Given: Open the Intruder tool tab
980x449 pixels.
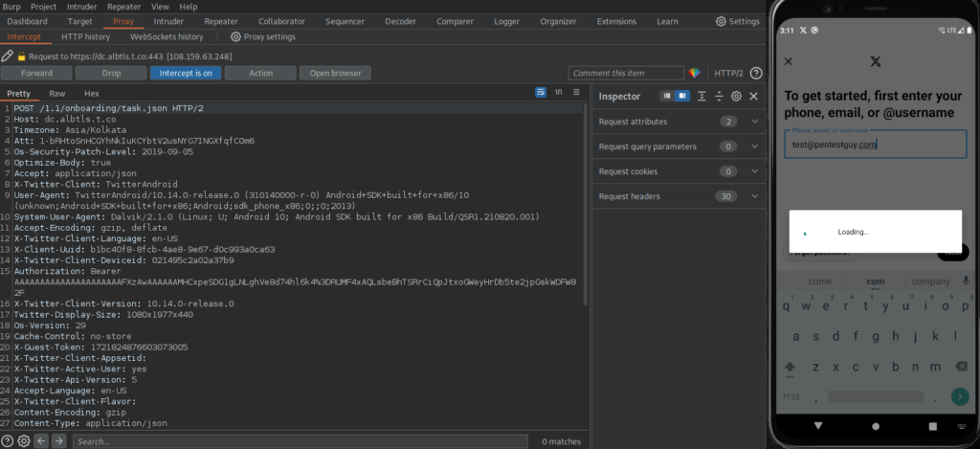Looking at the screenshot, I should coord(168,21).
